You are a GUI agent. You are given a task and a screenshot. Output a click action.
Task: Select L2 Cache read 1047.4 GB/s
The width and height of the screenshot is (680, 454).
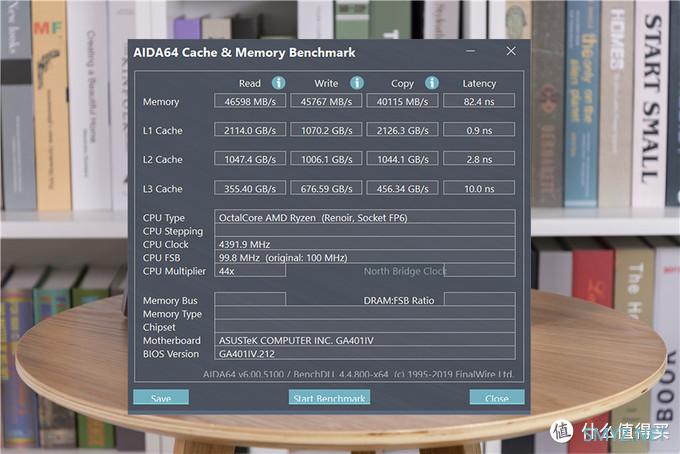tap(250, 159)
